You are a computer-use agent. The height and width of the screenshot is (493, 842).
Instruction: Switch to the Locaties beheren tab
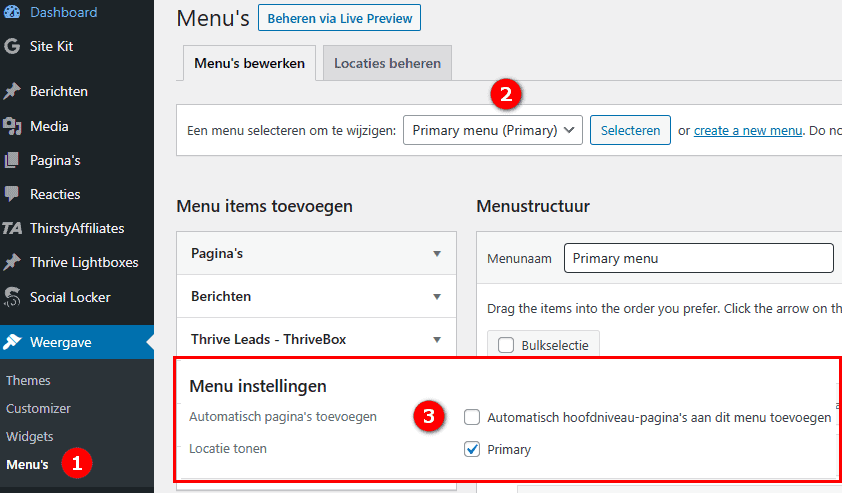click(387, 63)
